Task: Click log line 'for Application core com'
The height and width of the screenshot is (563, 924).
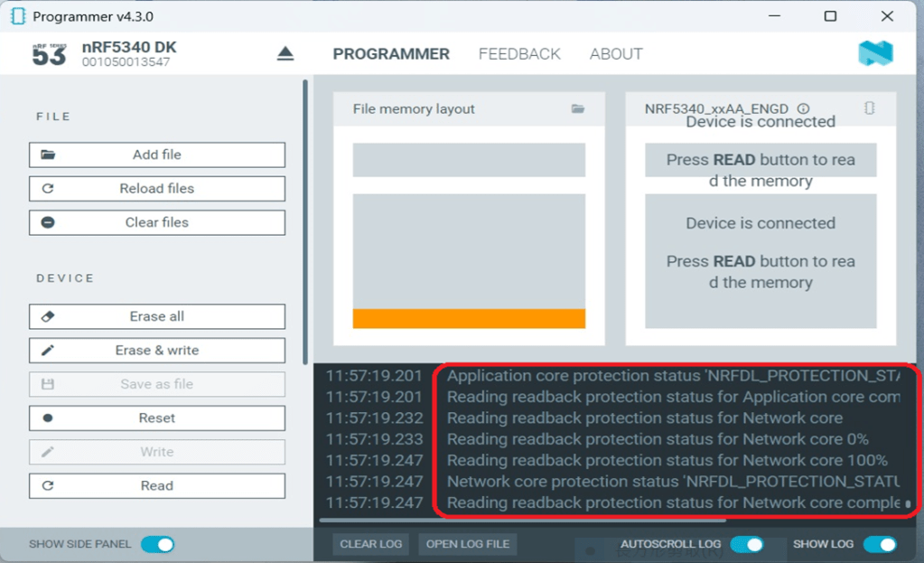Action: 674,397
